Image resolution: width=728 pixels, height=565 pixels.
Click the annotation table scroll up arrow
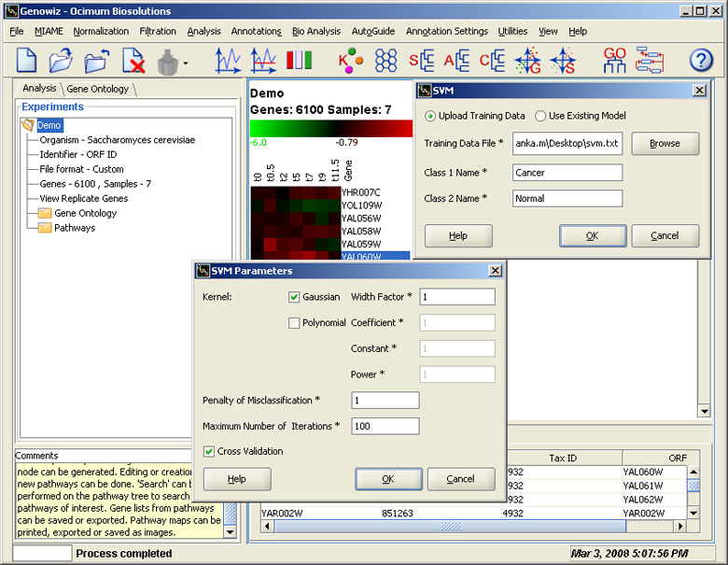693,472
